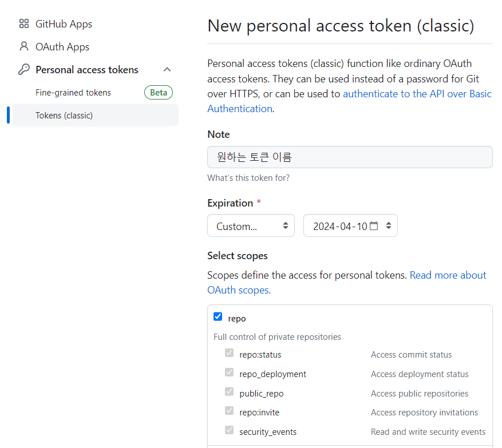502x448 pixels.
Task: Uncheck the repo scope checkbox
Action: coord(218,317)
